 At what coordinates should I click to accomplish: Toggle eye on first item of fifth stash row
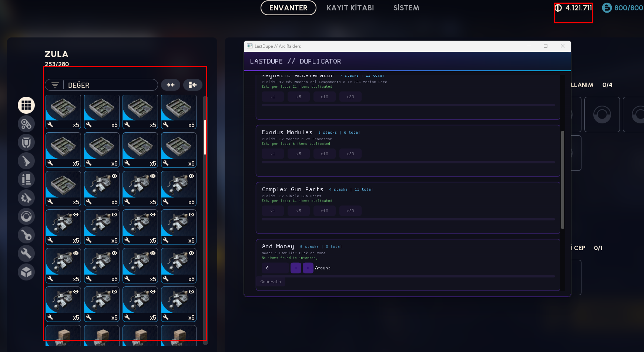(76, 253)
